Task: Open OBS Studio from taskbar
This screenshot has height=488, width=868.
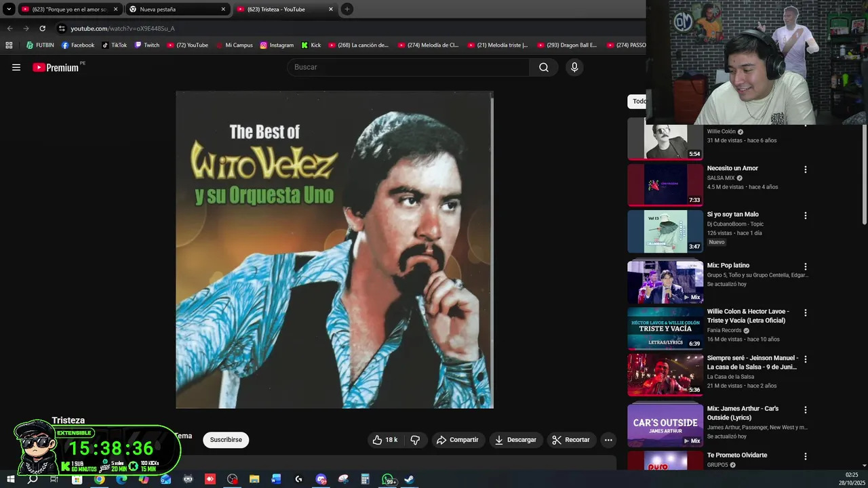Action: click(233, 479)
